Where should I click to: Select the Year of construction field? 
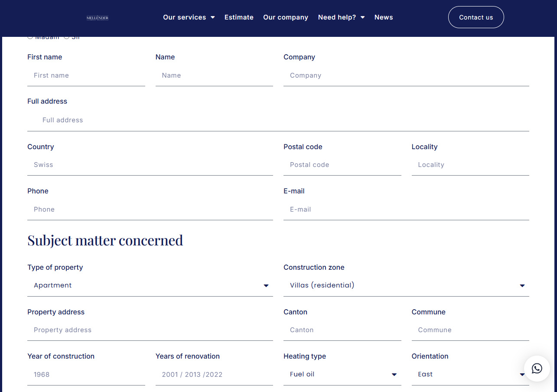point(86,375)
